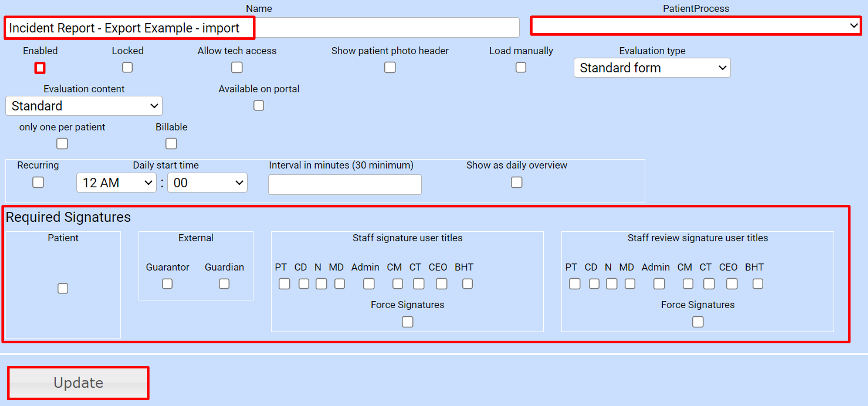Check MD under Staff signature user titles
868x406 pixels.
(340, 284)
